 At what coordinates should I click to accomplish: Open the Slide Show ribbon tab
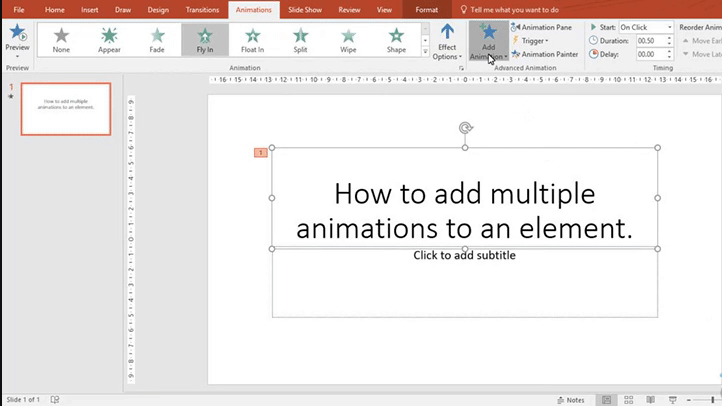(303, 9)
